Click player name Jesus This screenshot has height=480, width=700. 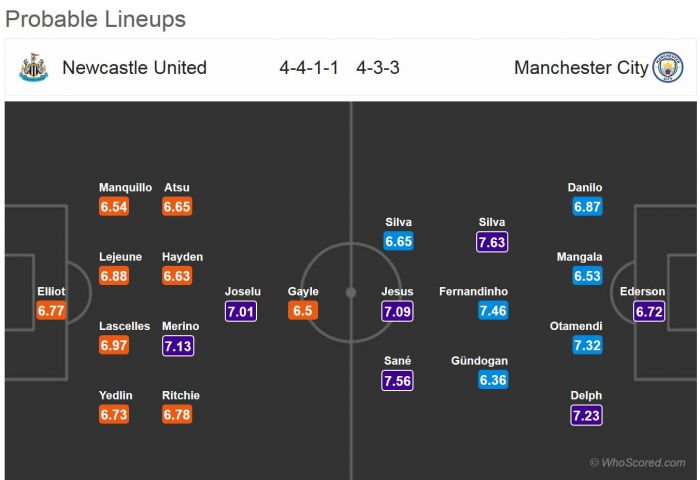[397, 292]
